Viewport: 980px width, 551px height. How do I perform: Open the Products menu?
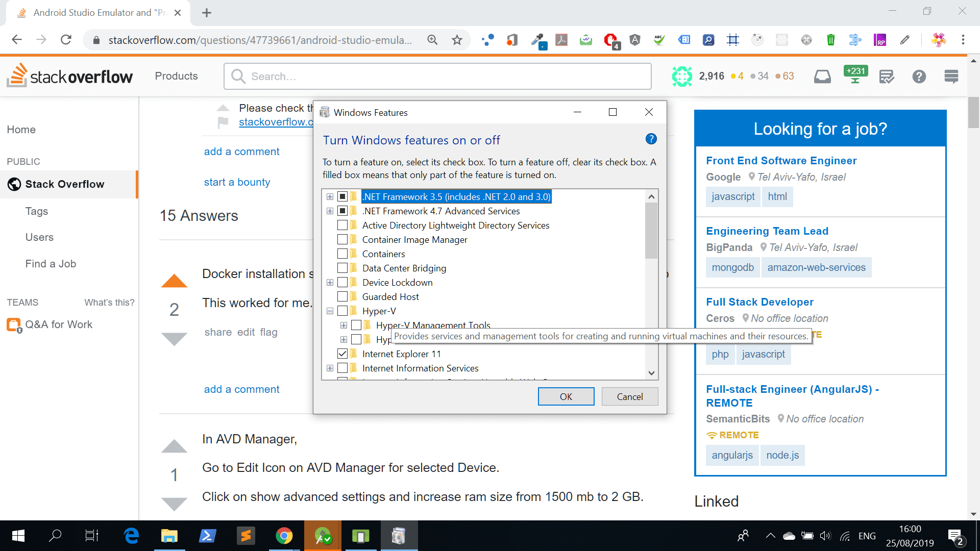click(x=176, y=76)
